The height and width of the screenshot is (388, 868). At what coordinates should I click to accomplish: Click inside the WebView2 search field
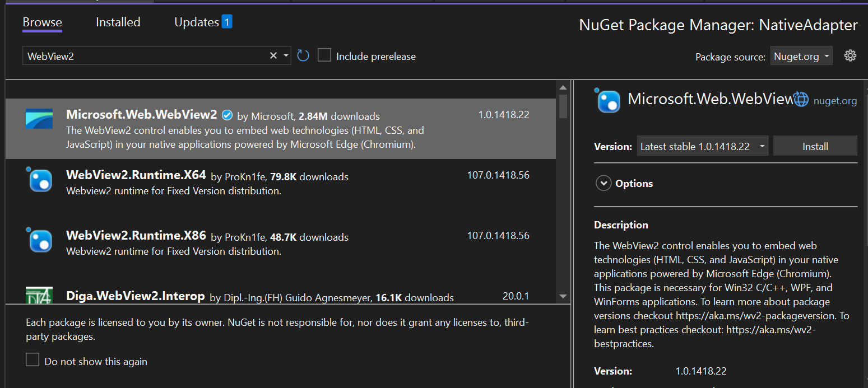click(x=140, y=55)
